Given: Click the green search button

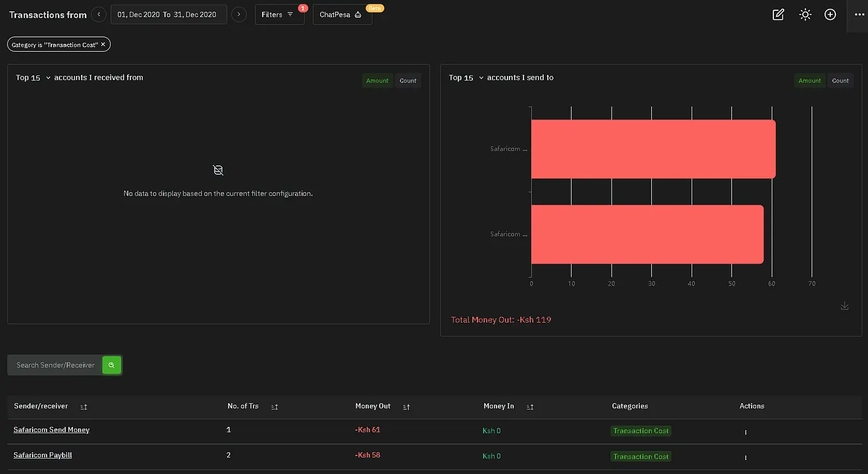Looking at the screenshot, I should pyautogui.click(x=111, y=365).
